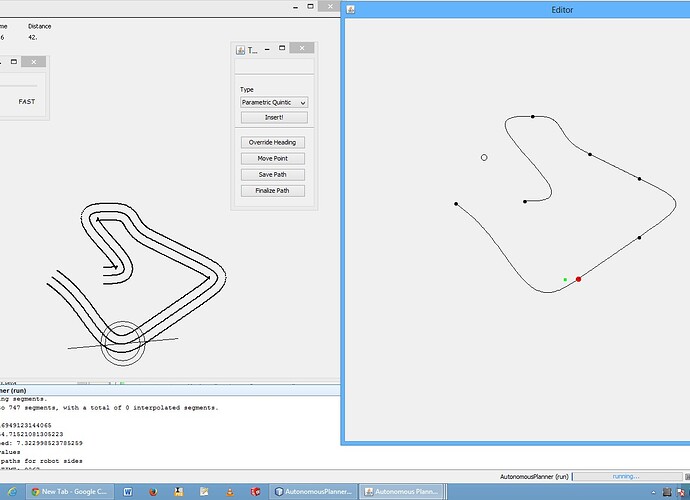This screenshot has width=690, height=500.
Task: Open VLC media player from the taskbar
Action: pos(230,492)
